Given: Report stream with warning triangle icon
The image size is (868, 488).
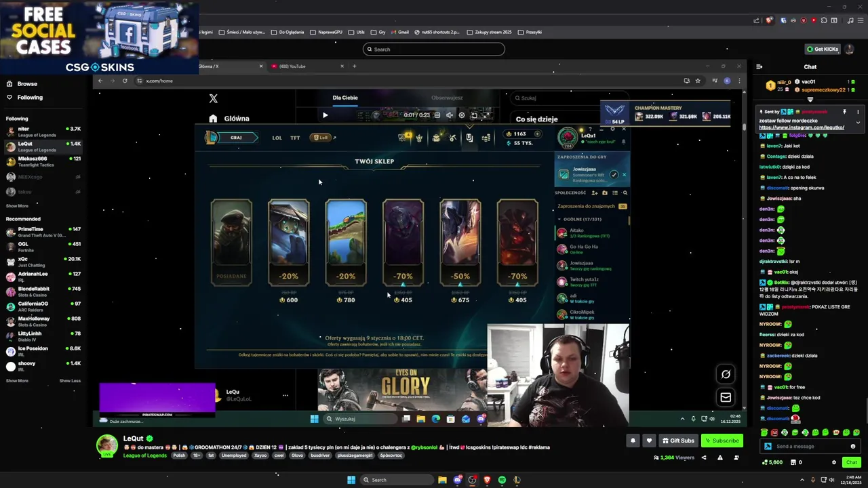Looking at the screenshot, I should 719,457.
